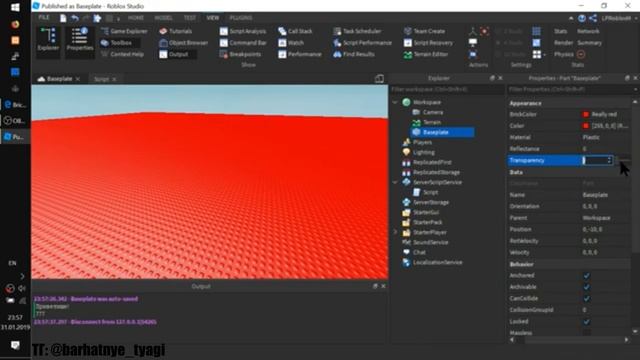Click the New file icon
The image size is (640, 360).
63,18
